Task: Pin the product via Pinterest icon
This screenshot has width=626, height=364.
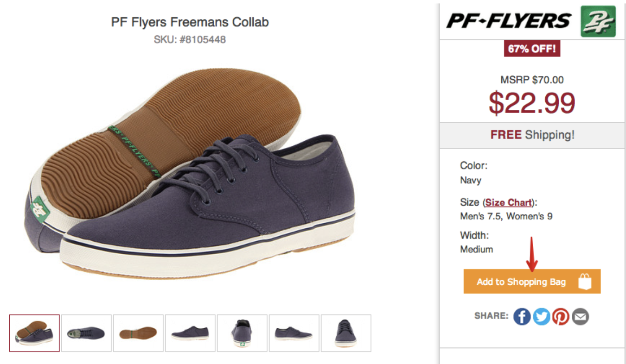Action: tap(561, 317)
